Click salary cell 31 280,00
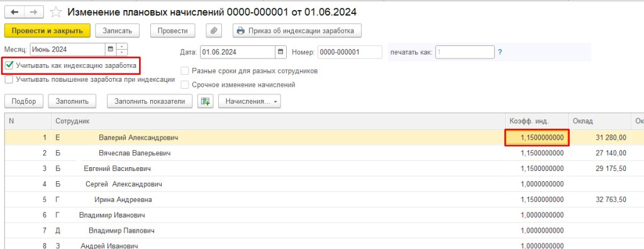Viewport: 644px width, 249px height. tap(599, 138)
